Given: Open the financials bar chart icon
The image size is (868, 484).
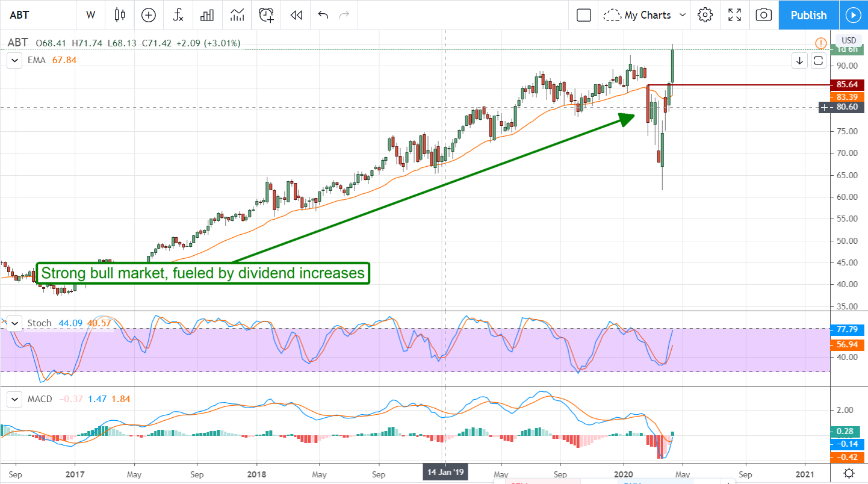Looking at the screenshot, I should [208, 15].
